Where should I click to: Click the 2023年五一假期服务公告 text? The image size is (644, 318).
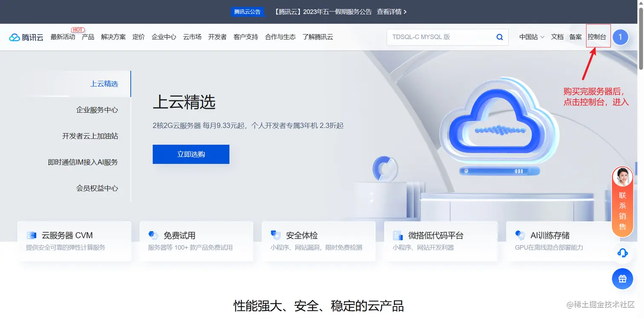(337, 12)
